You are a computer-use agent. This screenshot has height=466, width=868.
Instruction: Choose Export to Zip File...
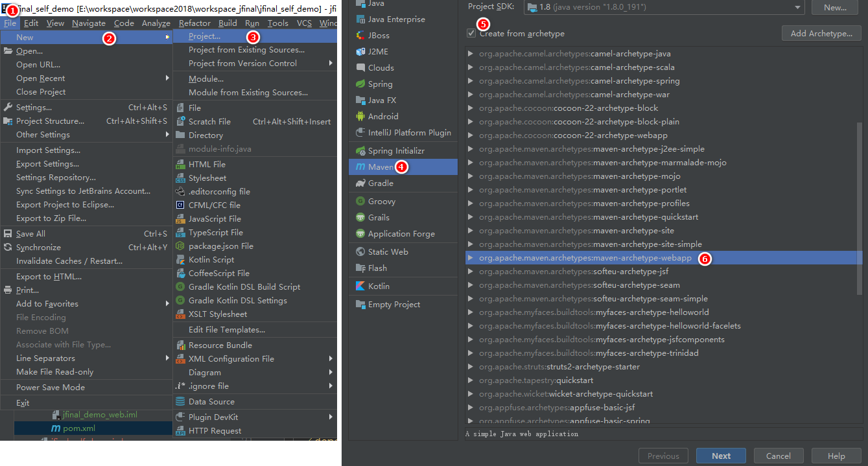point(86,218)
